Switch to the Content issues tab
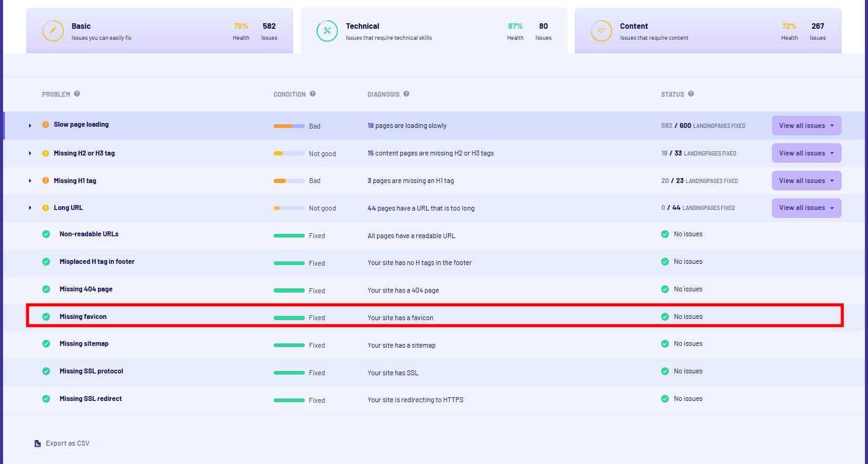Image resolution: width=868 pixels, height=464 pixels. point(708,31)
